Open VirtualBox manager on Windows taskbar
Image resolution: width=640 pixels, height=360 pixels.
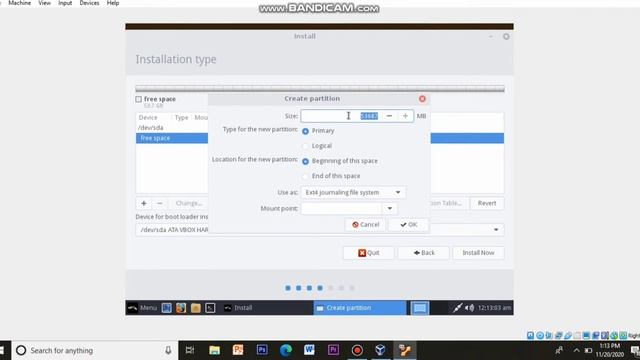pyautogui.click(x=380, y=350)
